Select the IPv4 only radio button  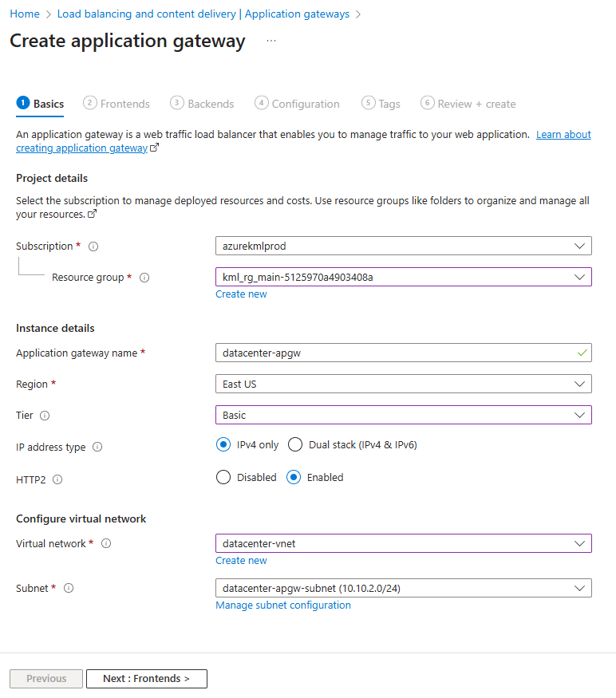pos(223,445)
